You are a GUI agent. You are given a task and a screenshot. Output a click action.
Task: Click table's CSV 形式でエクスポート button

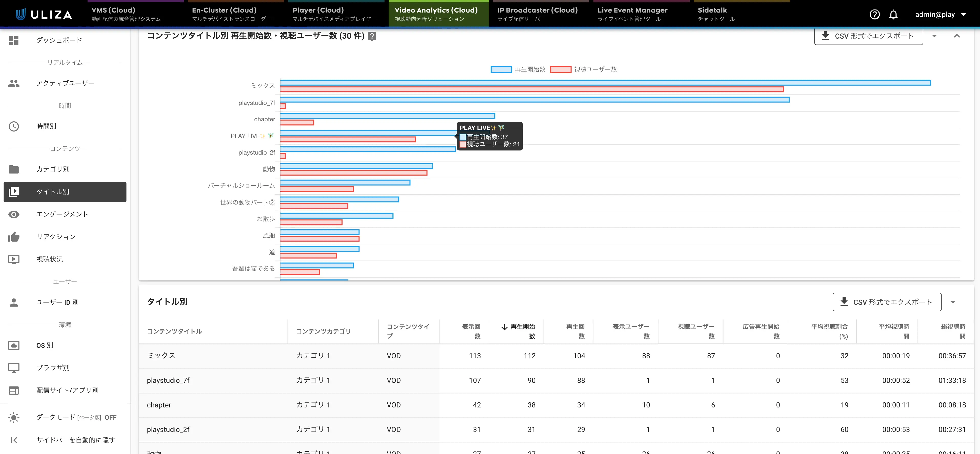(x=887, y=302)
